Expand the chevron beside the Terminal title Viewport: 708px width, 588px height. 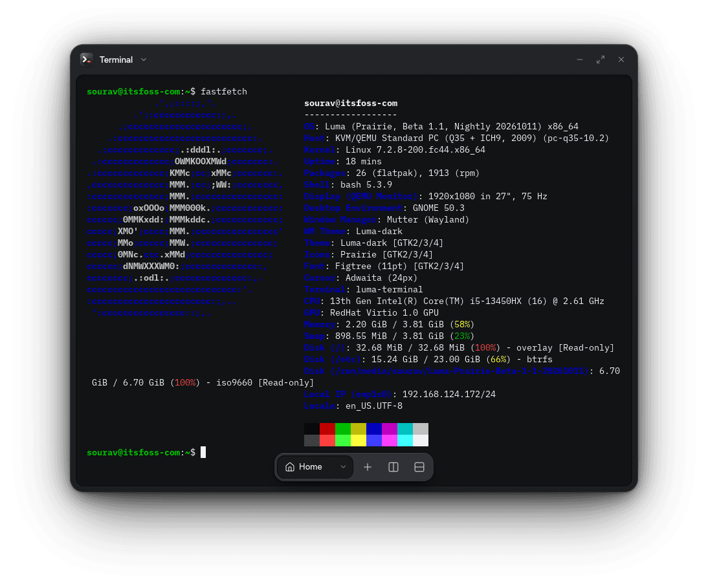pos(144,60)
